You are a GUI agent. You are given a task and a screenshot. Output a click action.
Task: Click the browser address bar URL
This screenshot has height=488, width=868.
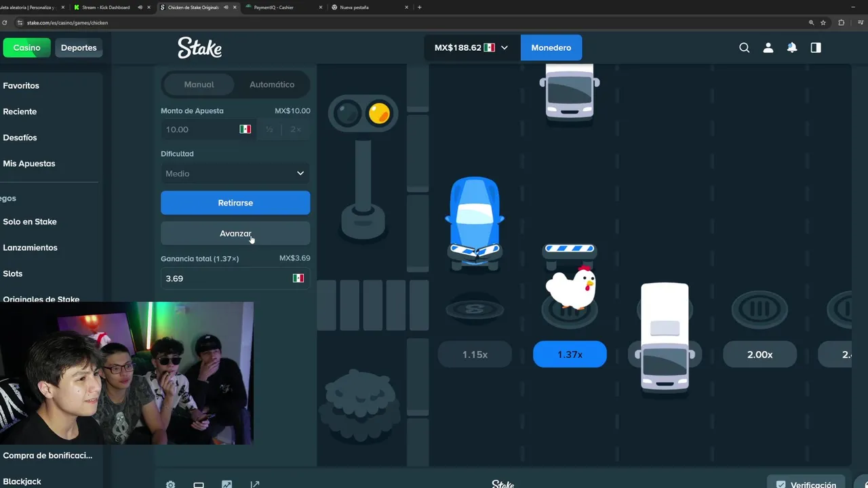pyautogui.click(x=67, y=22)
